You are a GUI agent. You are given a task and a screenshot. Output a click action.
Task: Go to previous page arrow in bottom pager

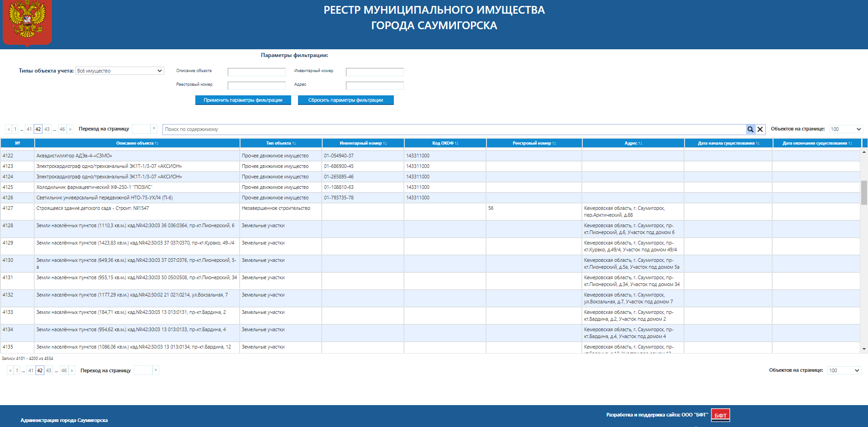pyautogui.click(x=10, y=370)
